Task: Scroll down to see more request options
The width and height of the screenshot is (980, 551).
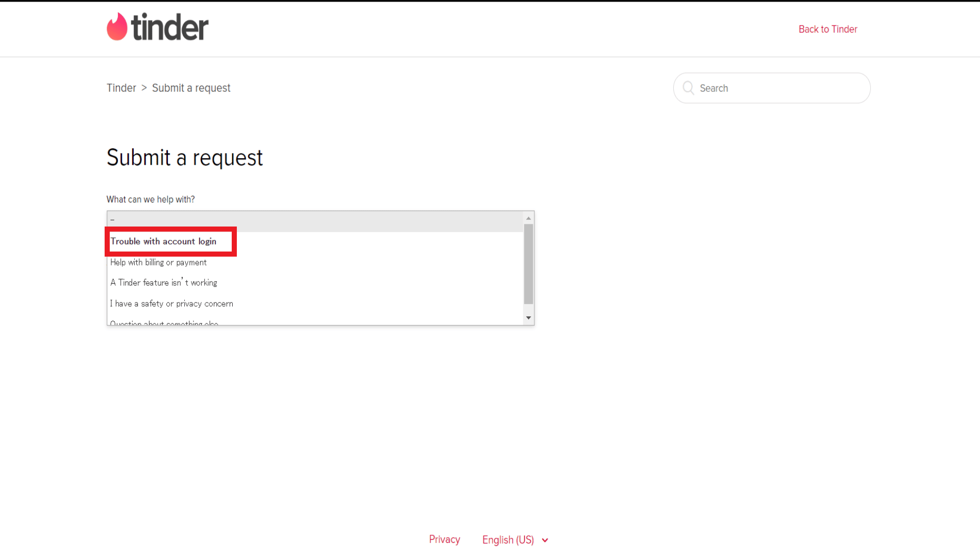Action: [528, 317]
